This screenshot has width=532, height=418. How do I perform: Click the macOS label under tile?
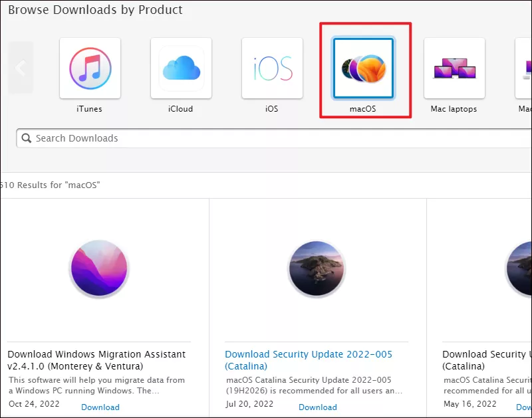362,109
